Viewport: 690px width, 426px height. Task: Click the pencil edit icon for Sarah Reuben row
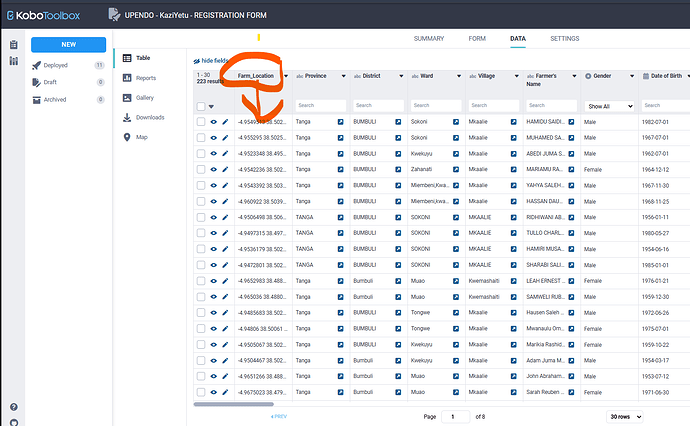(x=225, y=392)
